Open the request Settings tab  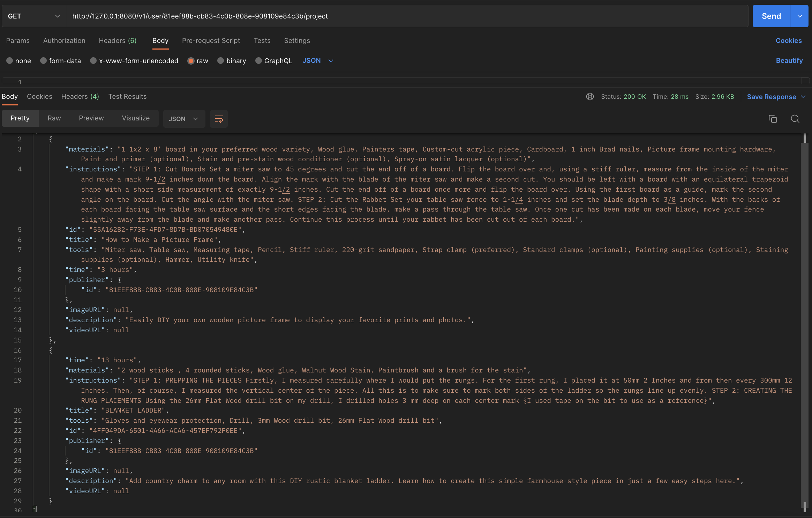click(x=297, y=40)
